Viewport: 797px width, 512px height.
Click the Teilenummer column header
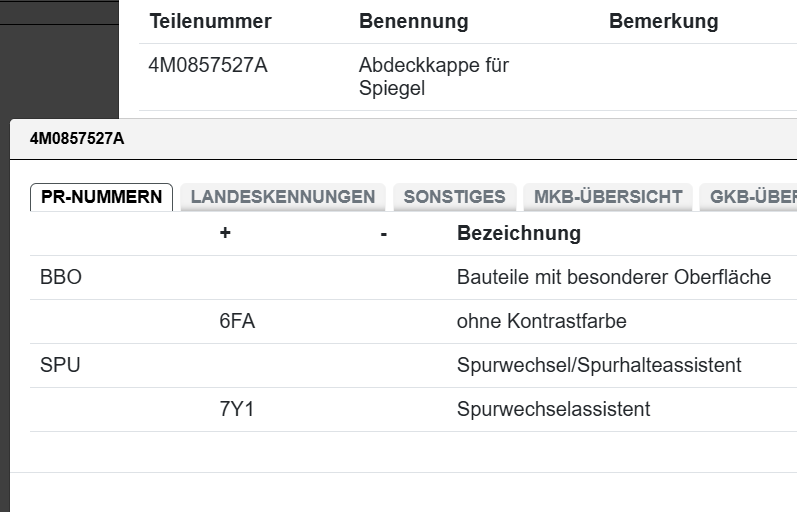pos(210,21)
